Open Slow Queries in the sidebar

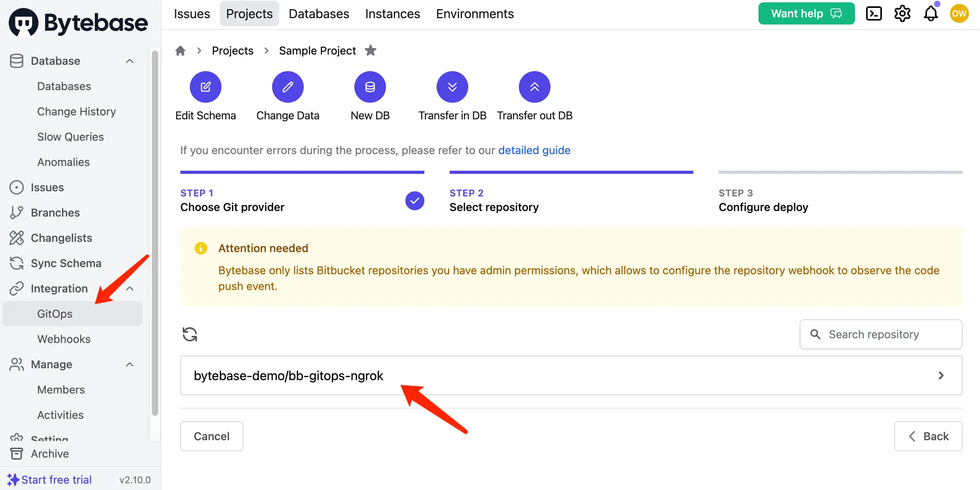[x=70, y=137]
